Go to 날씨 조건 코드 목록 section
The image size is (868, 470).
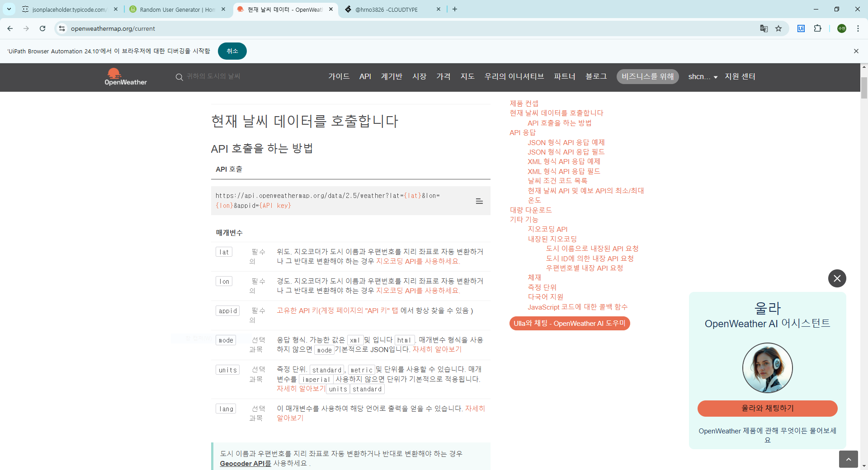click(557, 181)
